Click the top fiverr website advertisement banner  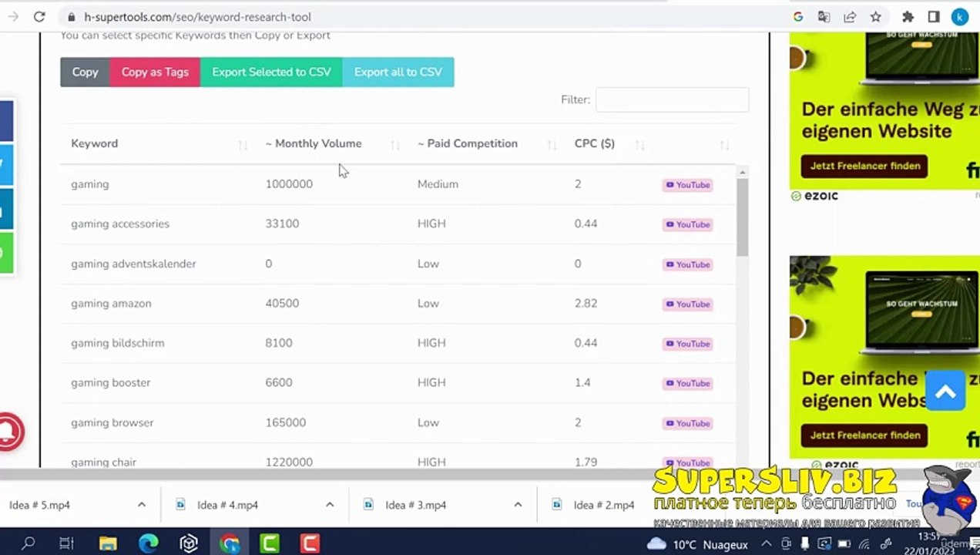pos(884,111)
